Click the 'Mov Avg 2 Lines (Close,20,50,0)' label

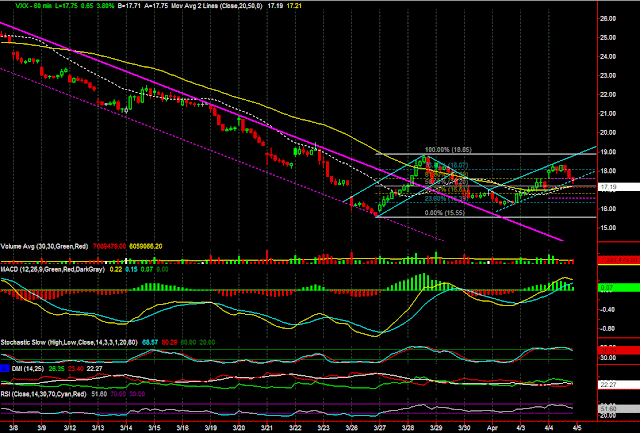217,6
